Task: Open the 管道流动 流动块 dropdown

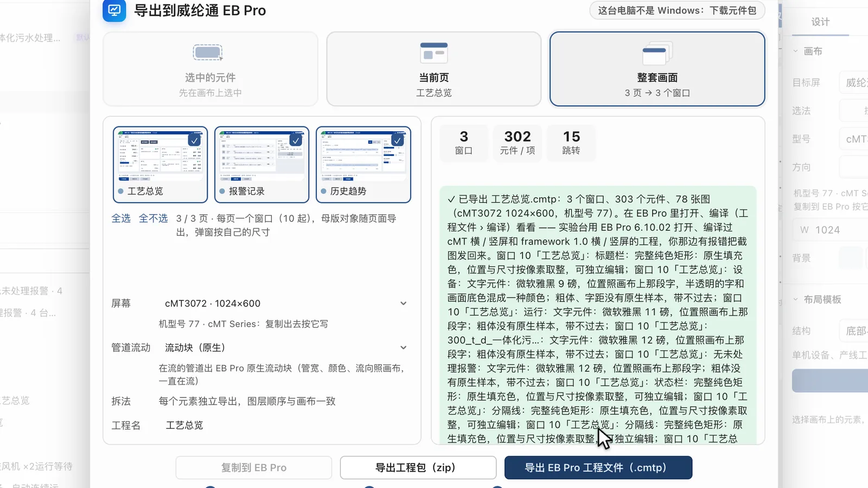Action: click(285, 348)
